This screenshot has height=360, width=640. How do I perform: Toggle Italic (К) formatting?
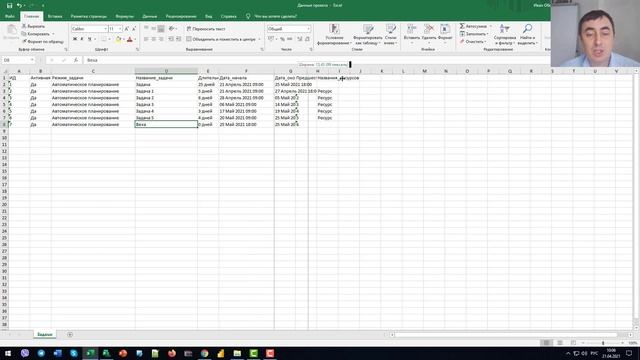click(x=82, y=39)
